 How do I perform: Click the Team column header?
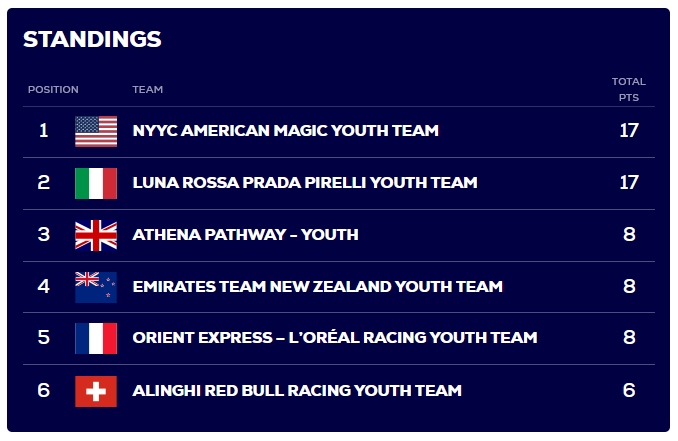(148, 90)
